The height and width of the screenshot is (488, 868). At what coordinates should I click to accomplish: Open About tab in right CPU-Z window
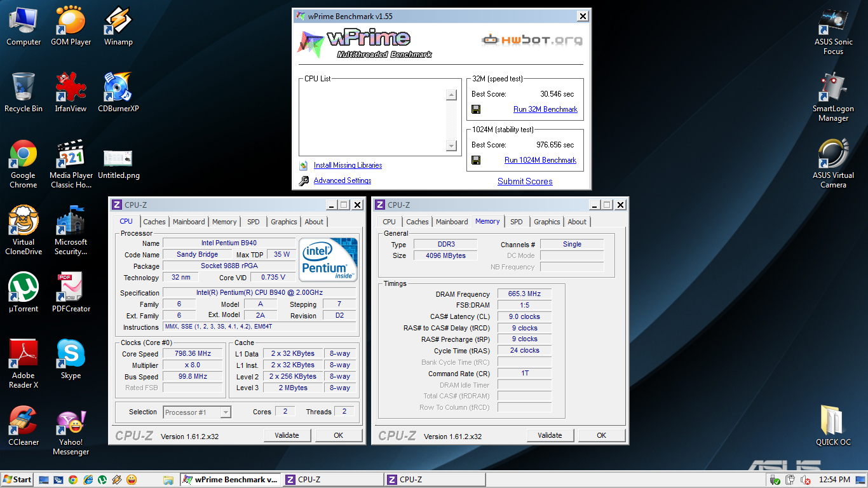pos(577,222)
